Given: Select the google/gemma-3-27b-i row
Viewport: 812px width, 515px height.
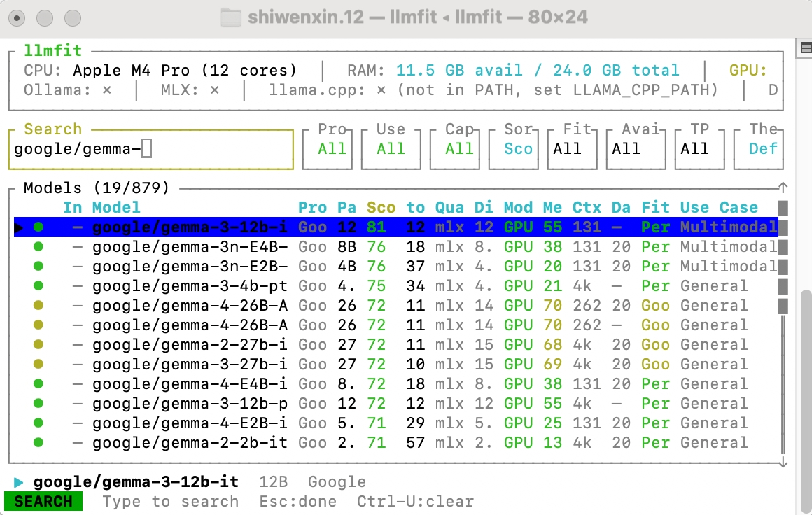Looking at the screenshot, I should pyautogui.click(x=396, y=365).
